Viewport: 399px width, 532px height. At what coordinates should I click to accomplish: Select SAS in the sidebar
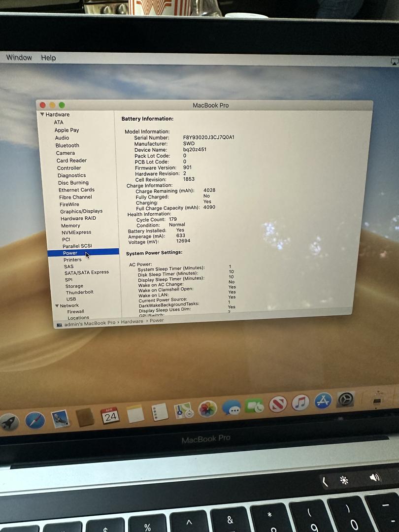coord(68,266)
